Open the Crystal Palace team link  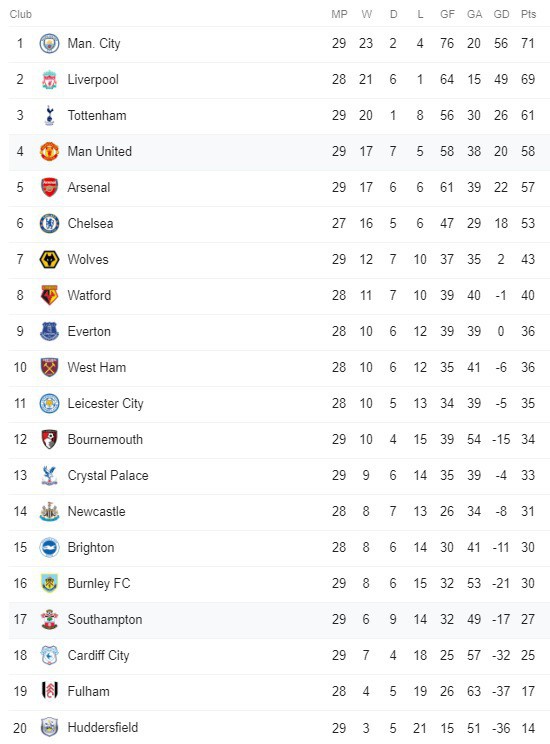(x=108, y=475)
